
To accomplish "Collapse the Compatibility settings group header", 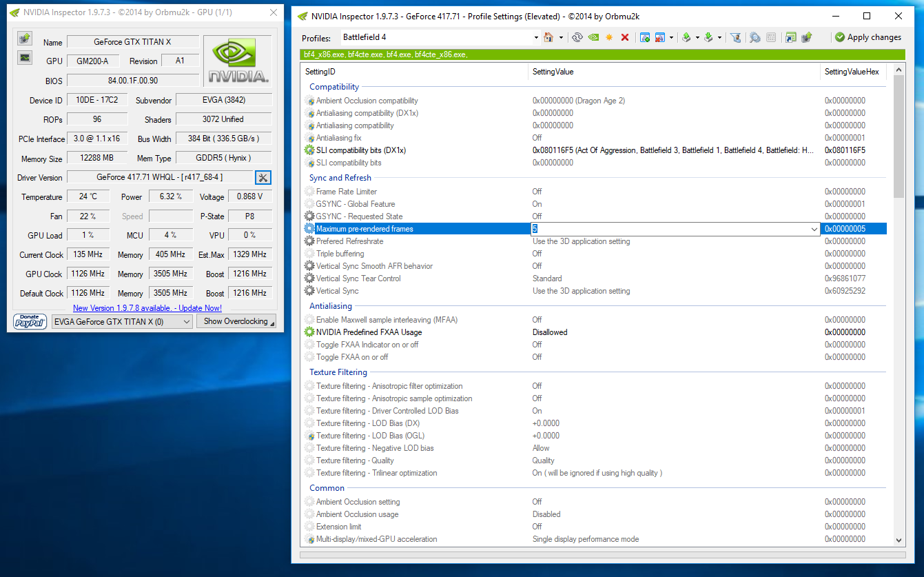I will 334,87.
